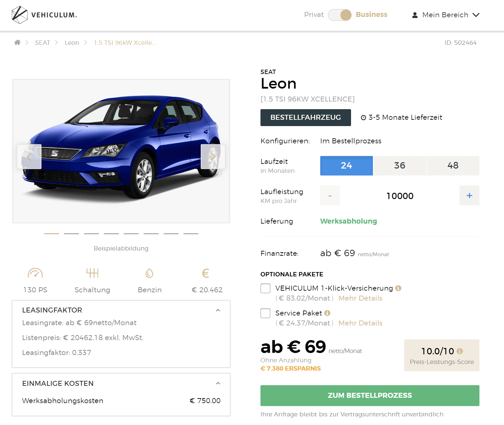Collapse the EINMALIGE KOSTEN panel
Viewport: 504px width, 425px height.
coord(218,383)
